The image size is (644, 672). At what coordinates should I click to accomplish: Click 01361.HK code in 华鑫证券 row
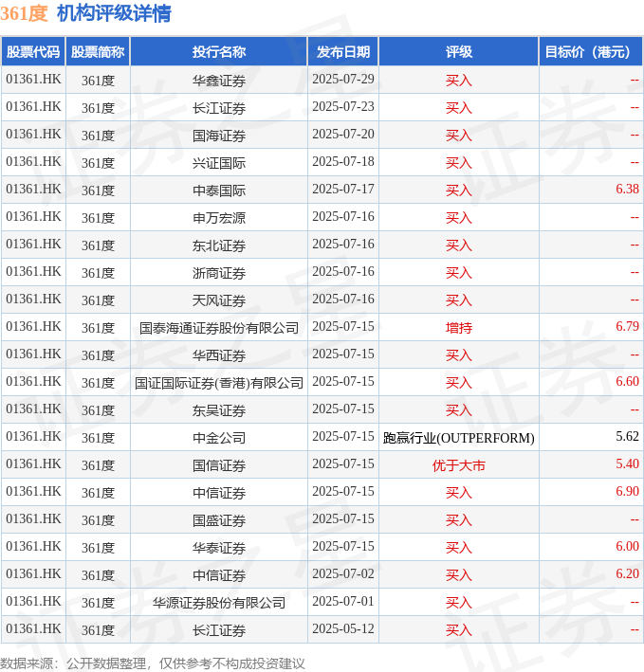[33, 80]
